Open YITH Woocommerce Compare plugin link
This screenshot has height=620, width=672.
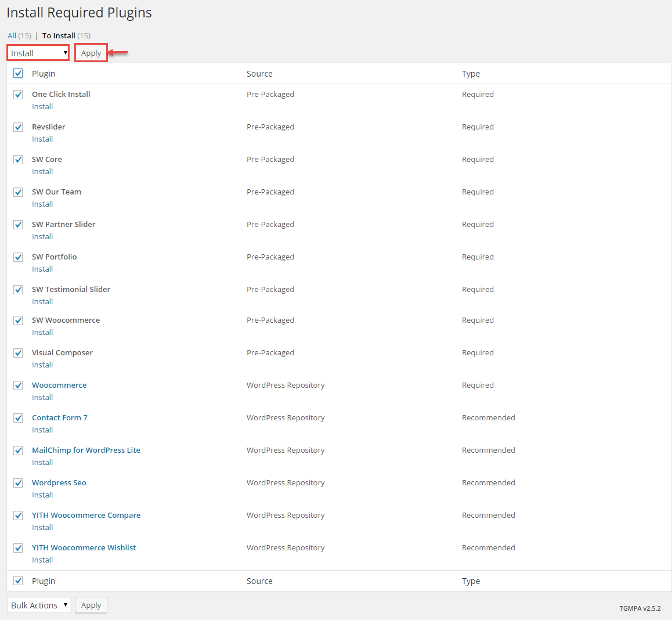click(x=86, y=516)
